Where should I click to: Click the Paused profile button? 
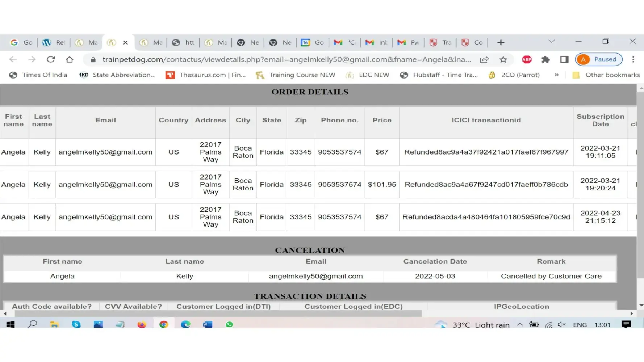click(599, 59)
